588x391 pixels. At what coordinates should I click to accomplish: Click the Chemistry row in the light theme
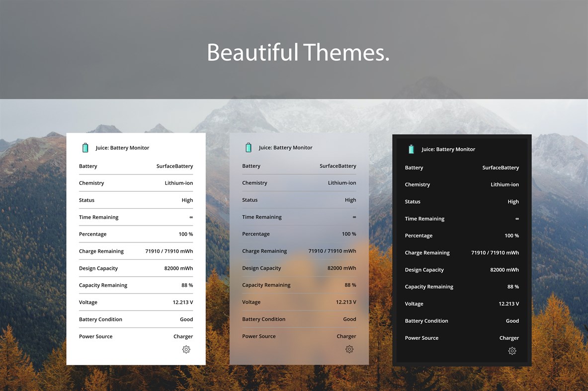tap(136, 183)
